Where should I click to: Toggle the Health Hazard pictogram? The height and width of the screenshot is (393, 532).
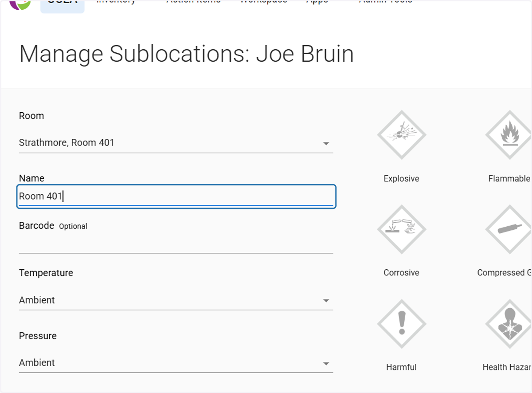click(509, 323)
